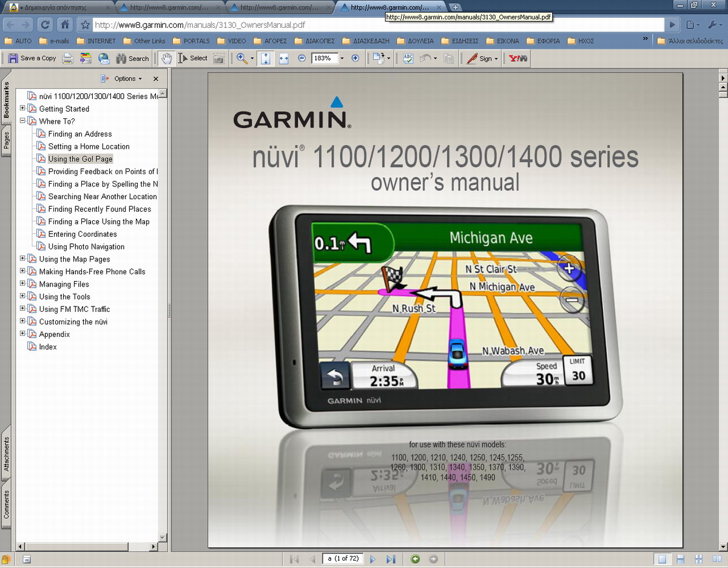Bookmark this page with the star icon

click(85, 25)
